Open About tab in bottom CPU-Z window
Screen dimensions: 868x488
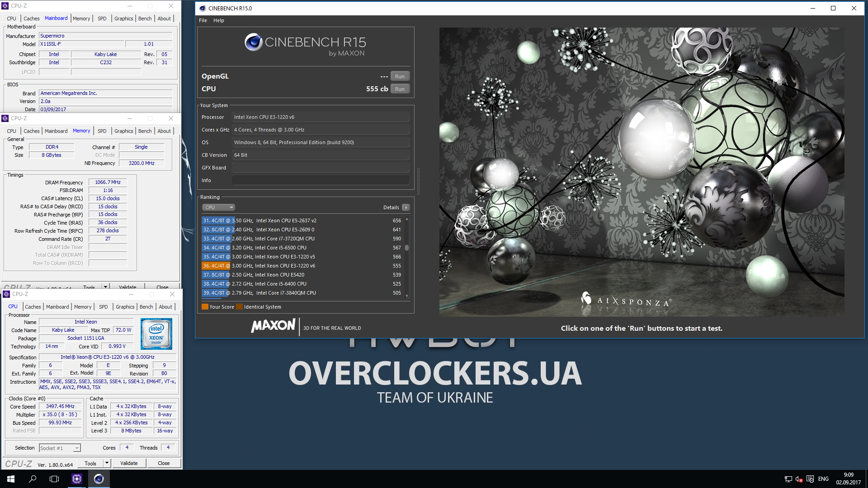point(165,307)
